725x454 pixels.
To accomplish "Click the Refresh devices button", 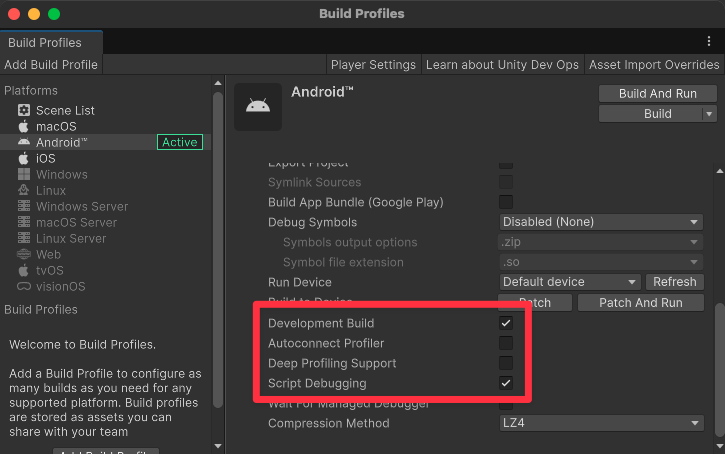I will (675, 282).
